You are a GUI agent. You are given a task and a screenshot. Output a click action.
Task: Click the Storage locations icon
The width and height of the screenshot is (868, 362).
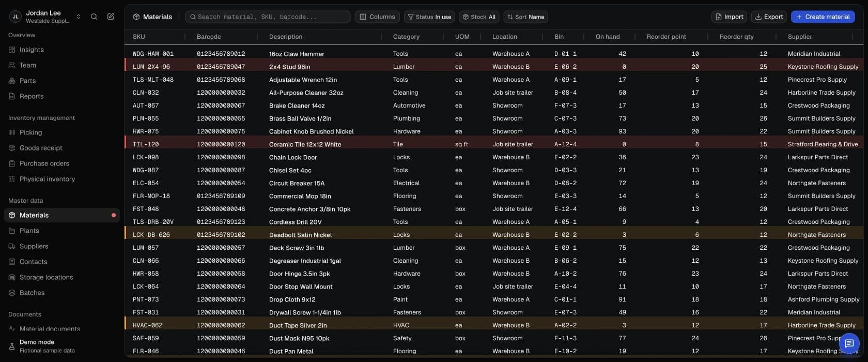click(x=12, y=277)
